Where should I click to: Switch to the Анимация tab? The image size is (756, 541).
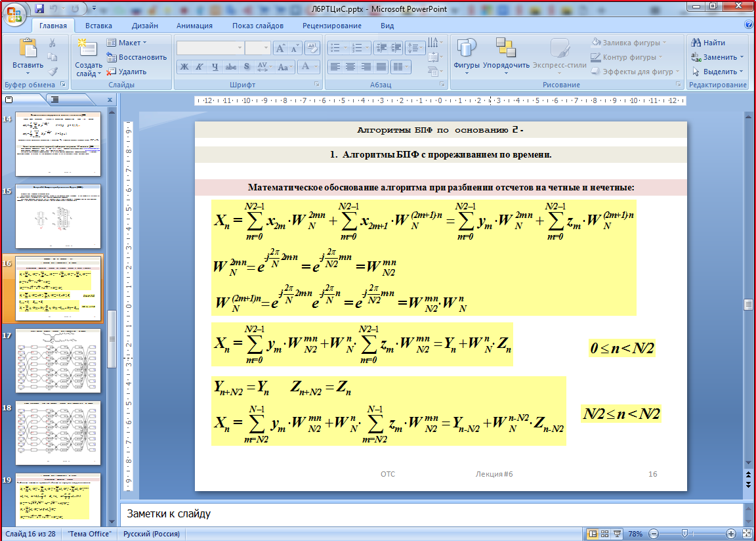(x=194, y=26)
